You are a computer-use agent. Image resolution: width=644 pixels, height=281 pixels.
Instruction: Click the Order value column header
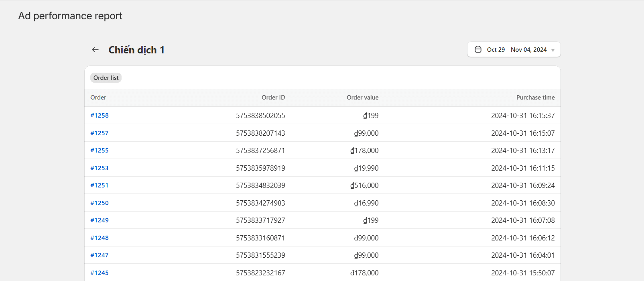click(362, 98)
